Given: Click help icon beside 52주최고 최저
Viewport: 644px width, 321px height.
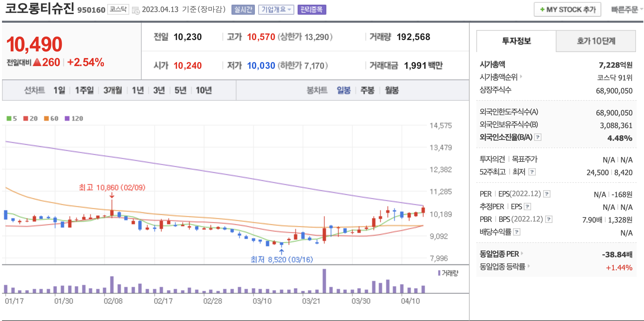Looking at the screenshot, I should 532,172.
